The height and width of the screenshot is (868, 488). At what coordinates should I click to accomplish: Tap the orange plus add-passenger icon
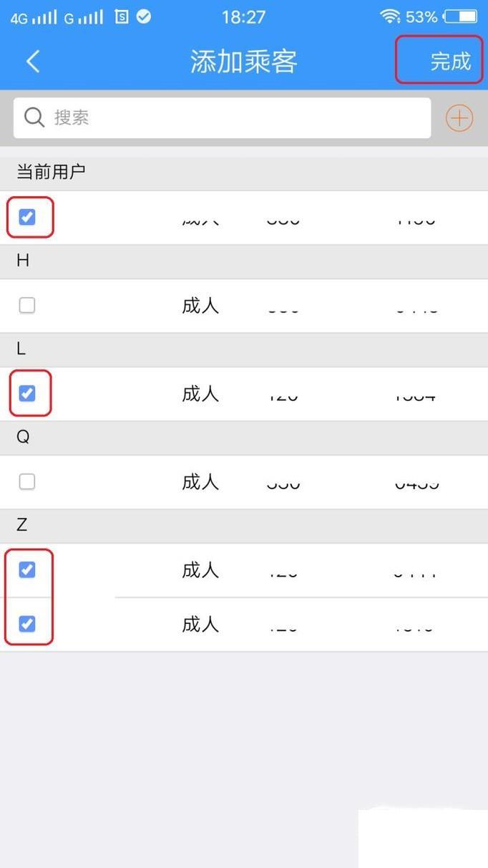point(459,118)
